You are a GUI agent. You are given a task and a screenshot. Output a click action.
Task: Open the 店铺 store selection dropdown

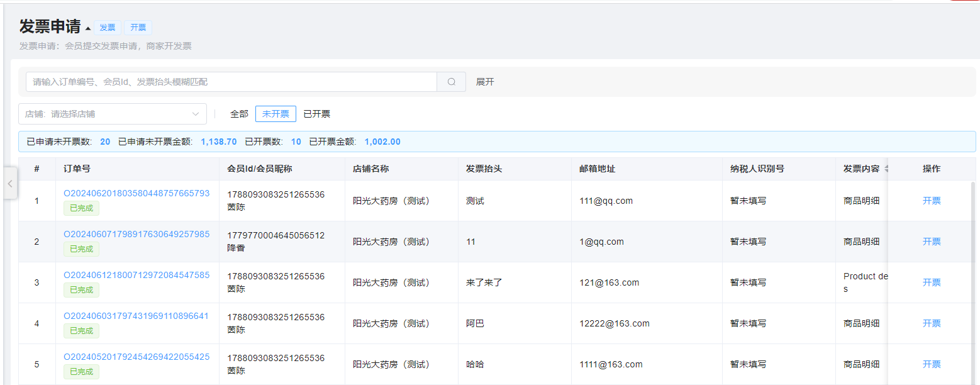[x=113, y=114]
